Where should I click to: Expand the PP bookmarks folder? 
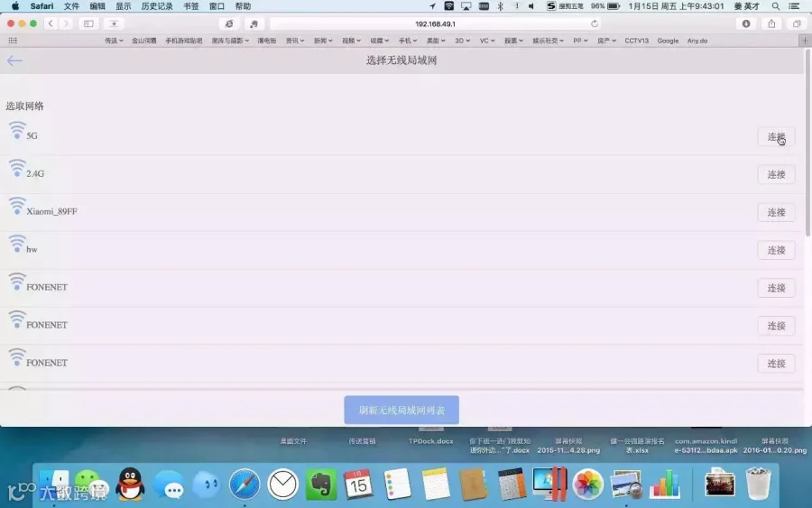pos(580,41)
